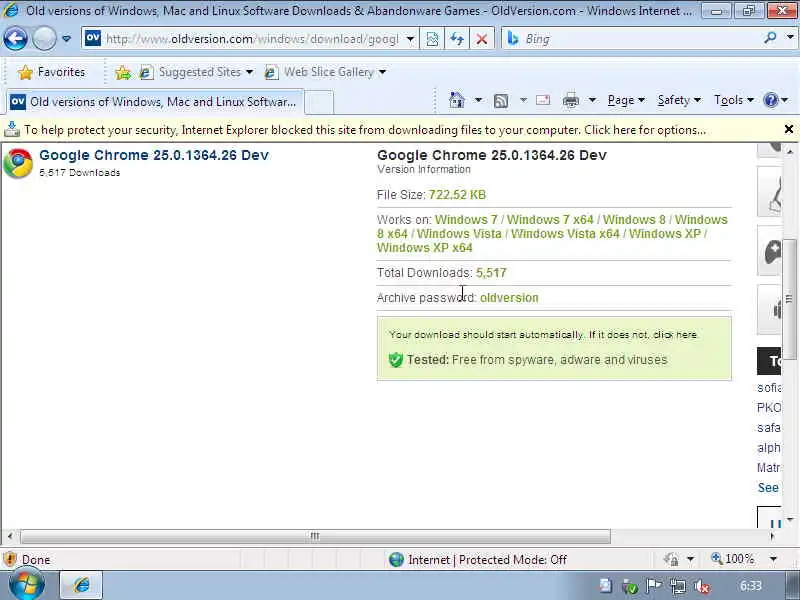800x600 pixels.
Task: Click Add to Favorites Bar icon
Action: click(x=123, y=73)
